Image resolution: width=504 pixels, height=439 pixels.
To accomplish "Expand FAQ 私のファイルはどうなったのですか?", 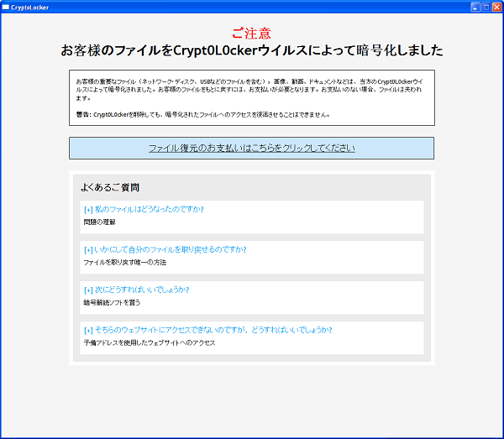I will point(144,209).
